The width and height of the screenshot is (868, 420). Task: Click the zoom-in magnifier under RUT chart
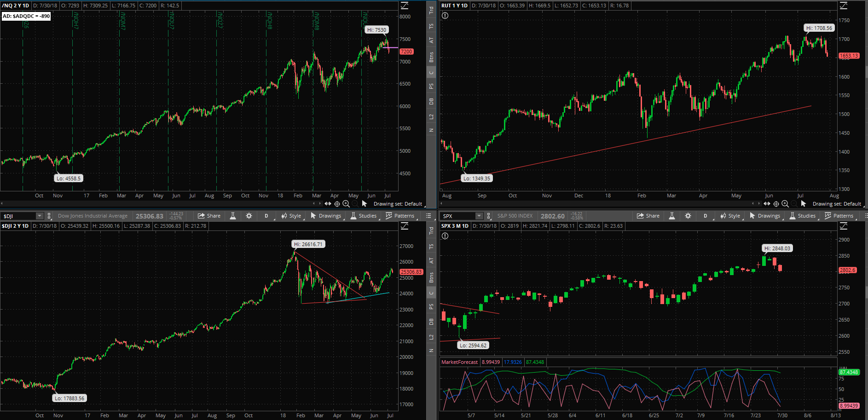tap(785, 204)
